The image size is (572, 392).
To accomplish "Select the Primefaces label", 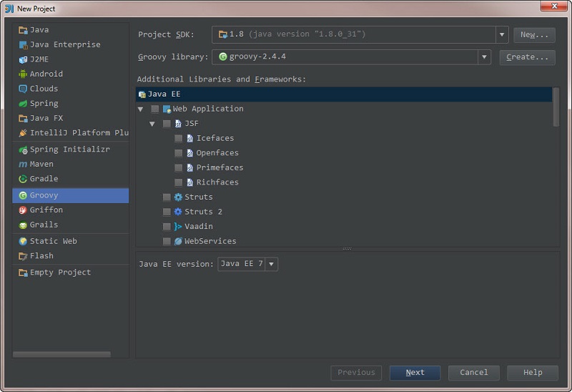I will (x=220, y=167).
